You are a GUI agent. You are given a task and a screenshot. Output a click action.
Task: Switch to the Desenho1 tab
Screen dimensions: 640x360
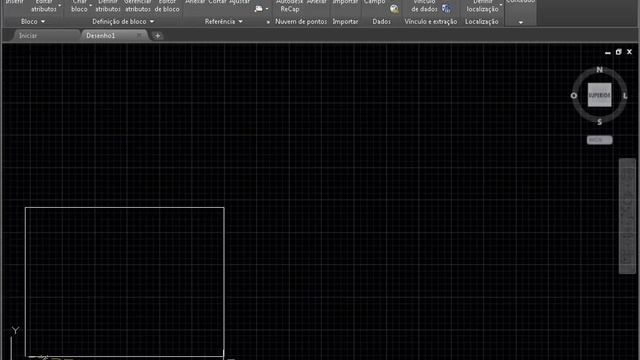(x=101, y=36)
